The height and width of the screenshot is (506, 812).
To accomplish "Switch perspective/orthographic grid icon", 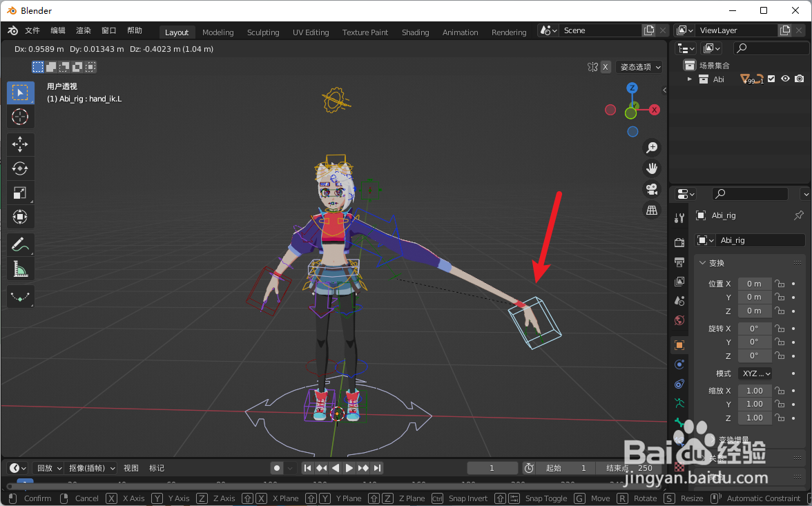I will [652, 210].
